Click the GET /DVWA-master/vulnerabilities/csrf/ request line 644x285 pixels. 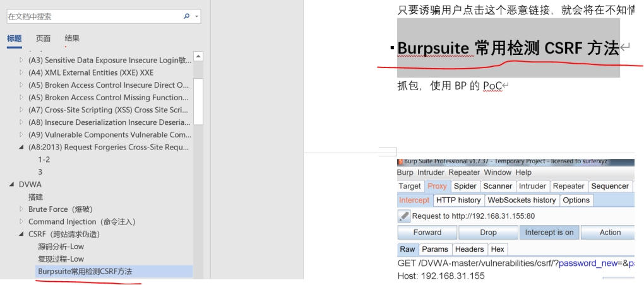point(516,264)
